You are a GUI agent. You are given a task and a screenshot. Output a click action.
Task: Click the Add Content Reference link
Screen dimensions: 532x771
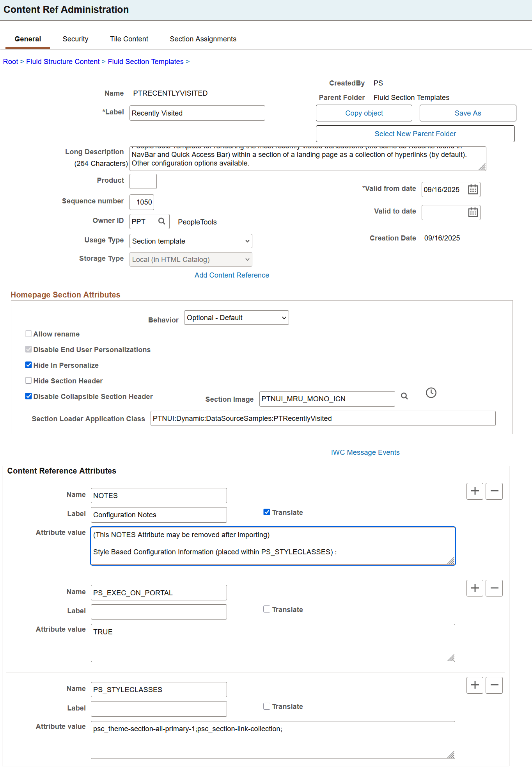(x=232, y=275)
